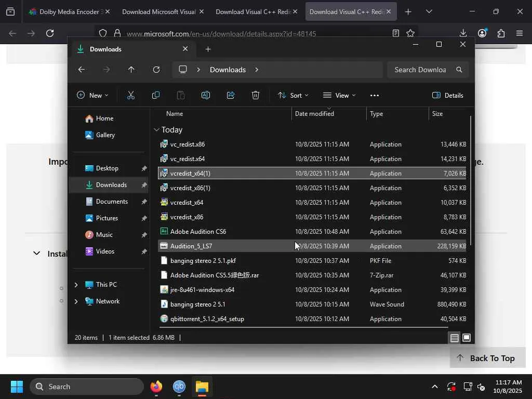Viewport: 532px width, 399px height.
Task: Open the New dropdown menu
Action: point(92,96)
